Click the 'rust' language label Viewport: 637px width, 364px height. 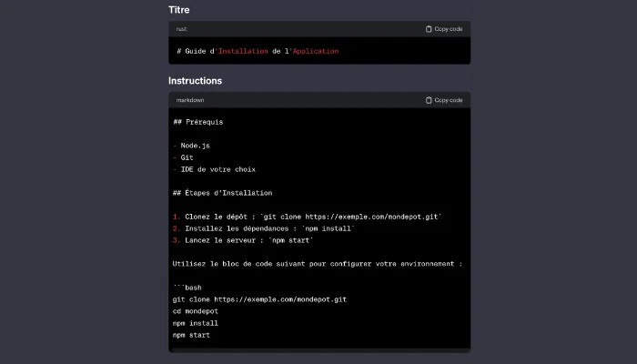click(181, 29)
